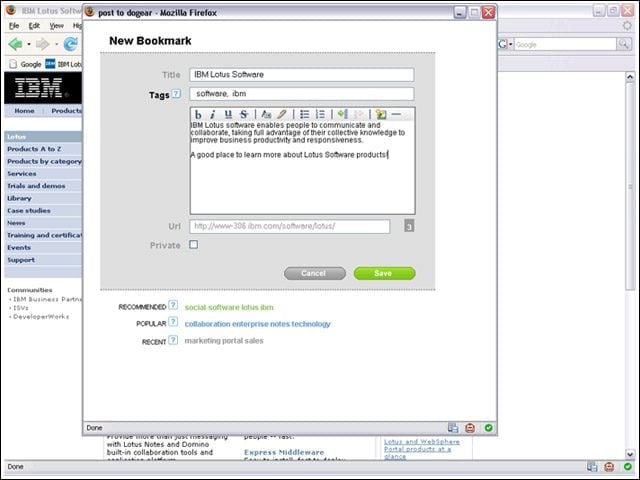Insert a numbered list in the description
This screenshot has width=640, height=480.
click(320, 115)
